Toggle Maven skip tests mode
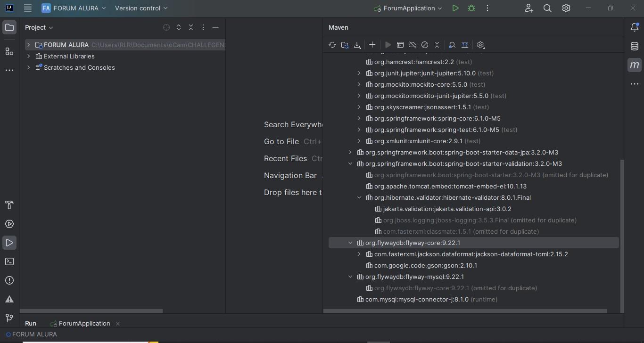644x343 pixels. (x=425, y=45)
